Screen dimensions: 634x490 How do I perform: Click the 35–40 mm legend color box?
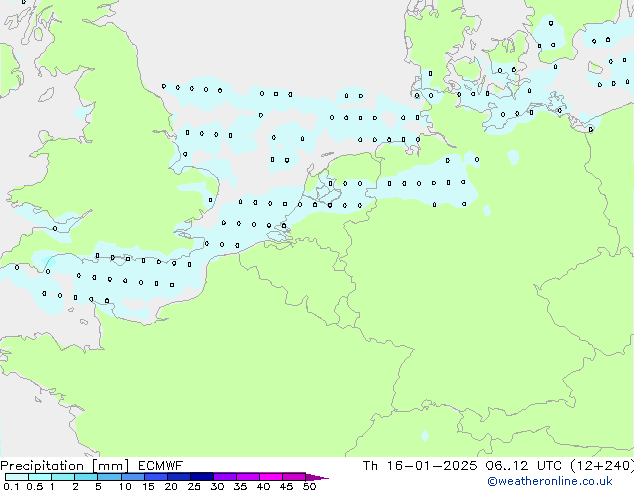click(x=247, y=477)
